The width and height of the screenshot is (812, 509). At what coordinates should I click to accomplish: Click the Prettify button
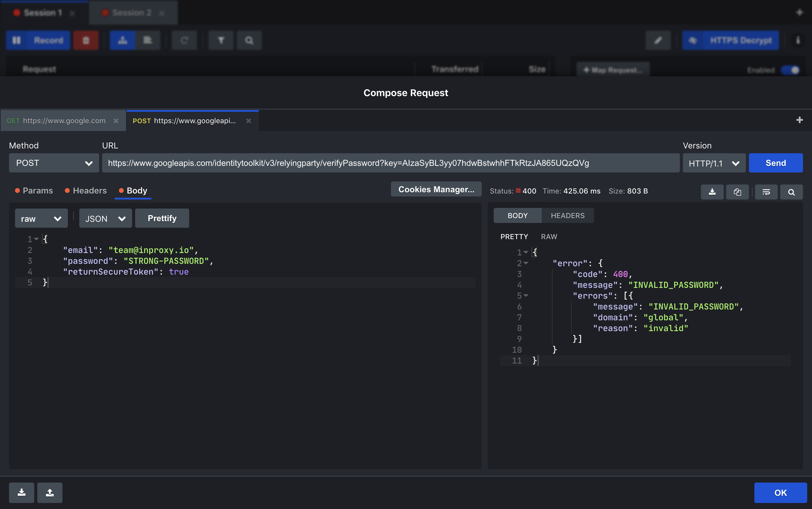point(162,218)
